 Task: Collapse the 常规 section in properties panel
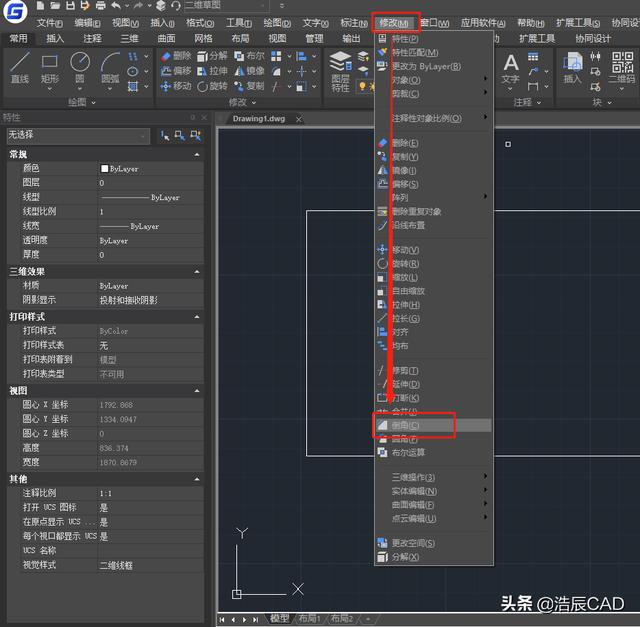tap(197, 155)
